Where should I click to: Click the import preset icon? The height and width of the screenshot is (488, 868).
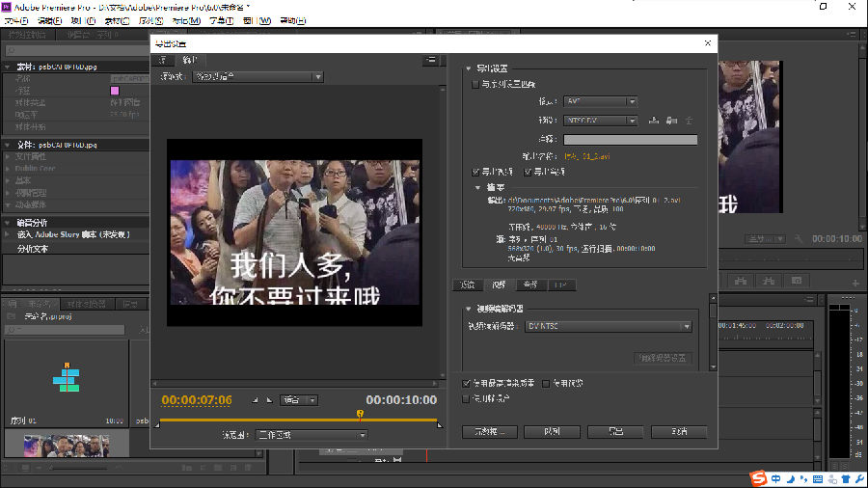click(671, 121)
